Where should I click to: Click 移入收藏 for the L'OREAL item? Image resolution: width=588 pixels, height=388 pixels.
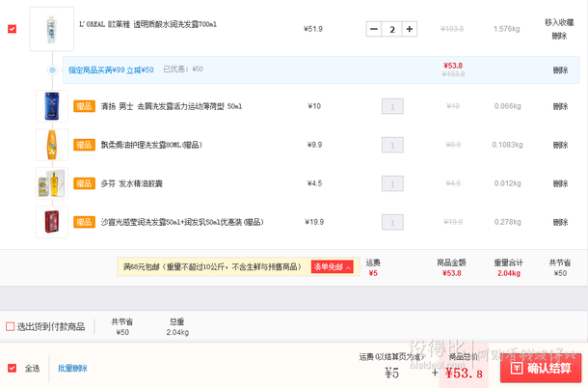click(559, 22)
